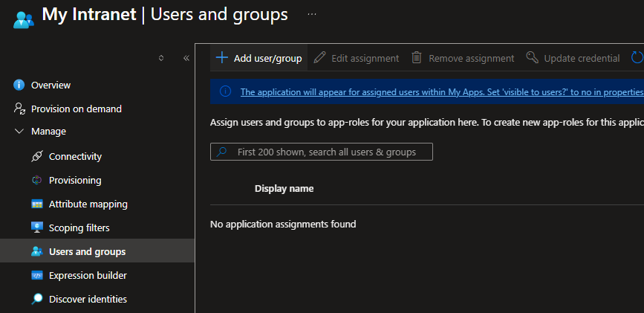Click the Connectivity plug icon
This screenshot has width=644, height=313.
pos(37,157)
